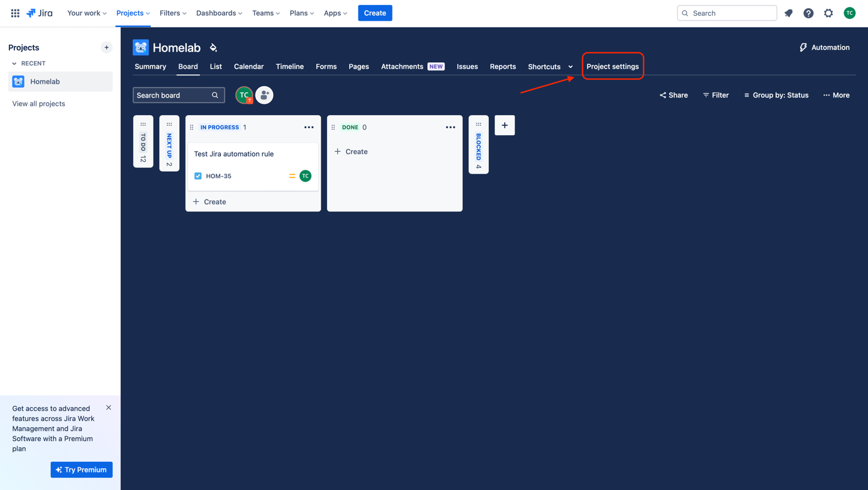Screen dimensions: 868x490
Task: Click the Automation lightning icon
Action: (803, 48)
